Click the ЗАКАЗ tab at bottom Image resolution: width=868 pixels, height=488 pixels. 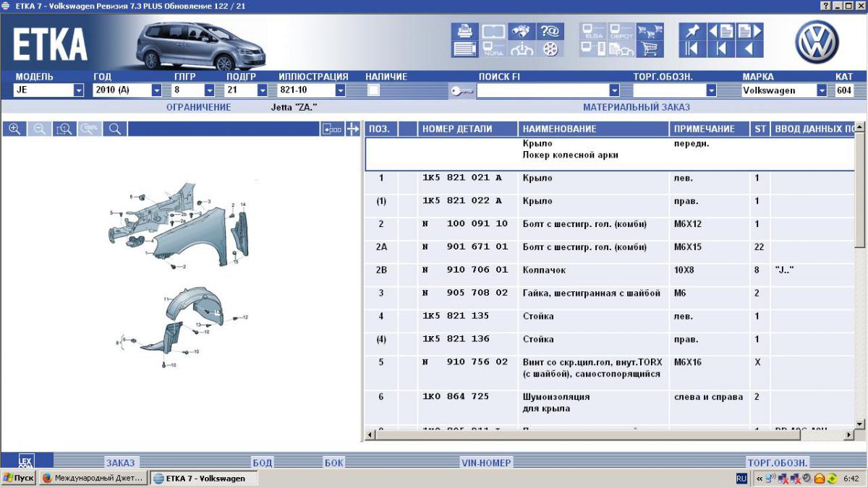(120, 463)
